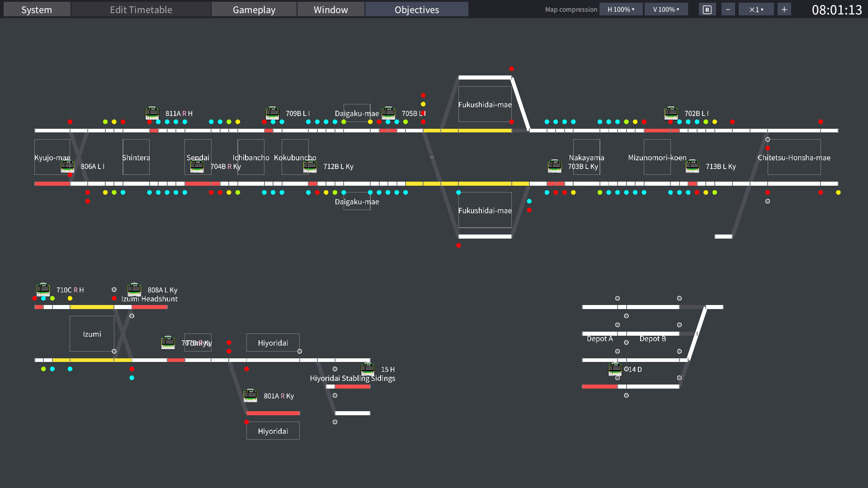
Task: Pause the simulation
Action: (708, 9)
